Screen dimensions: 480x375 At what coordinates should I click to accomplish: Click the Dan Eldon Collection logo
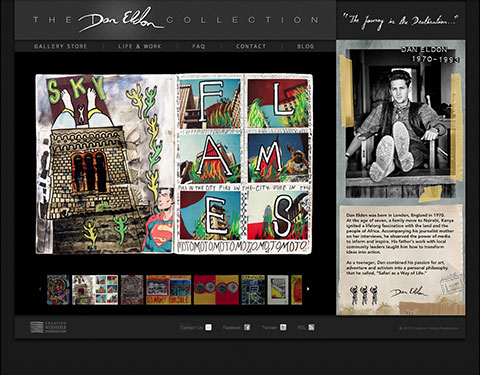[x=176, y=20]
